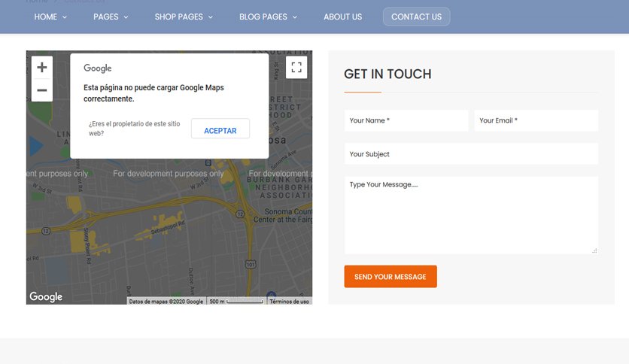Expand the PAGES menu chevron
629x364 pixels.
[x=126, y=17]
